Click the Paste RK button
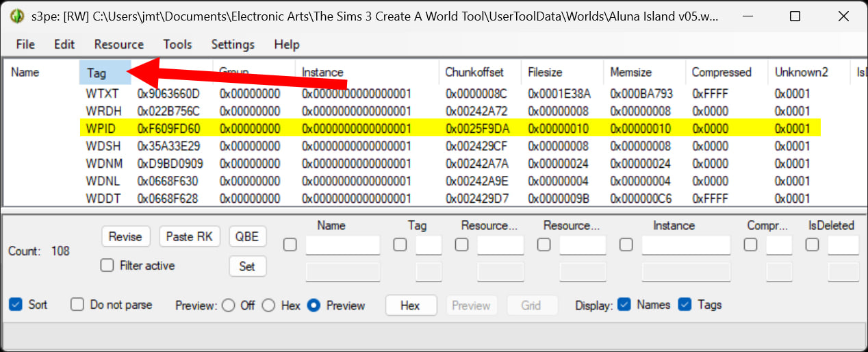This screenshot has height=352, width=868. pyautogui.click(x=190, y=237)
